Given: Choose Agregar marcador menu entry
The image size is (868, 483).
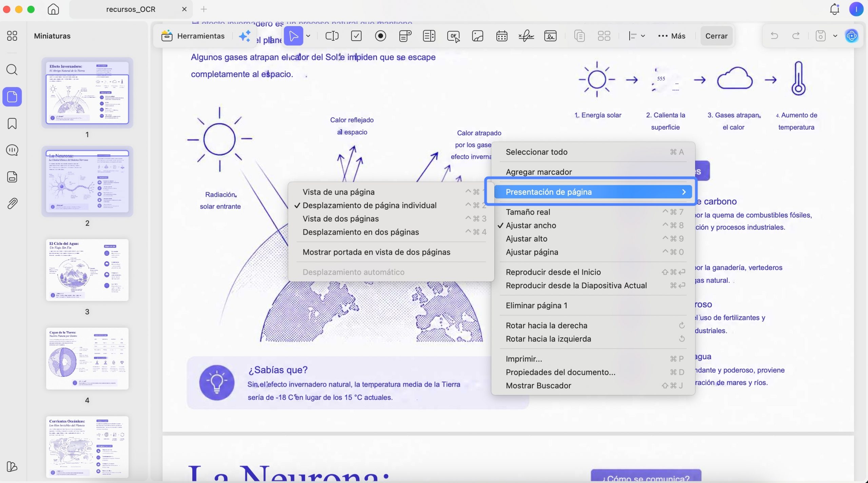Looking at the screenshot, I should [x=593, y=172].
